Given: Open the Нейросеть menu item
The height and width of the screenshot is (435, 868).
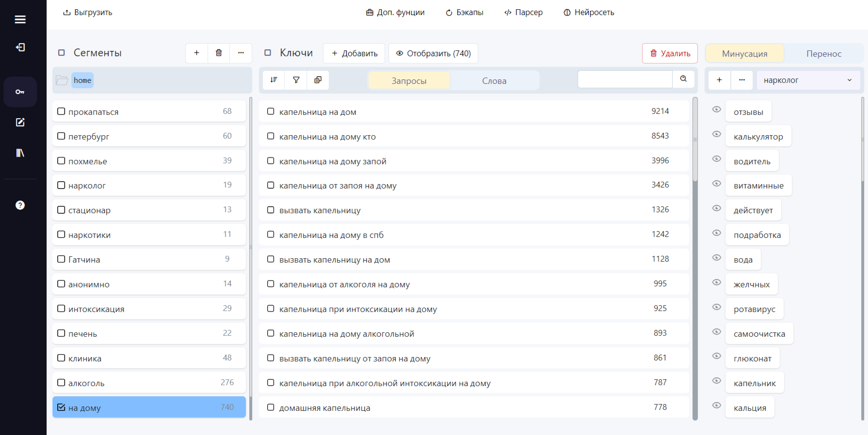Looking at the screenshot, I should [589, 13].
